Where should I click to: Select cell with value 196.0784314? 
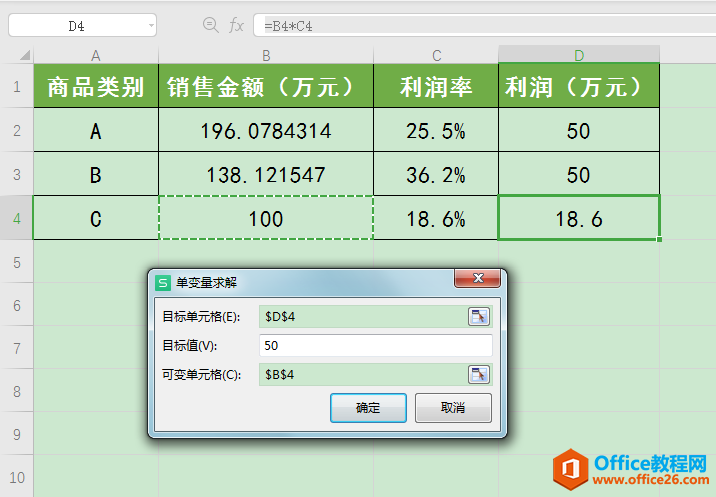tap(266, 131)
